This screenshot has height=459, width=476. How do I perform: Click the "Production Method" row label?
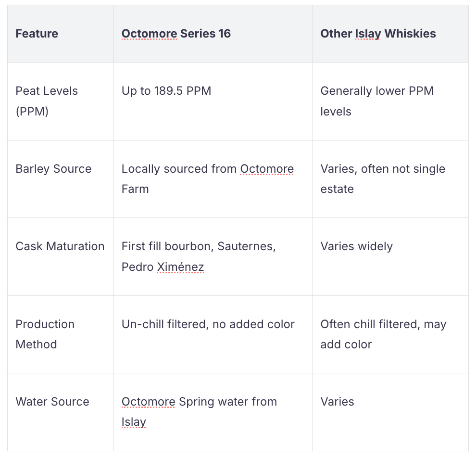click(x=45, y=334)
